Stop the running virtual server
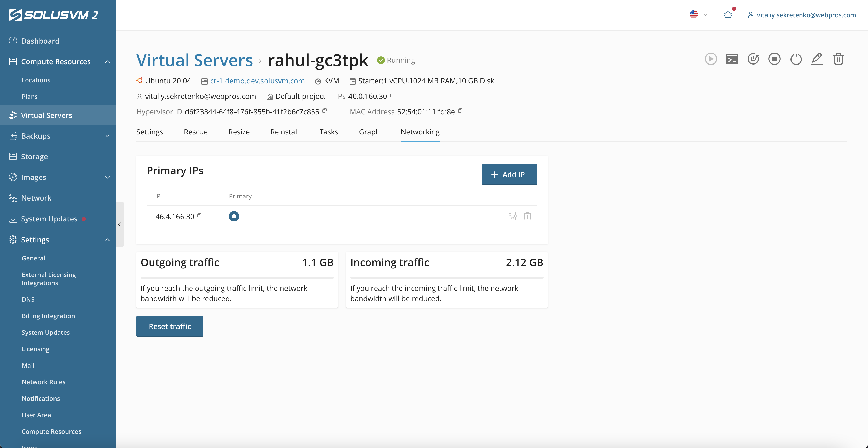 pyautogui.click(x=774, y=59)
